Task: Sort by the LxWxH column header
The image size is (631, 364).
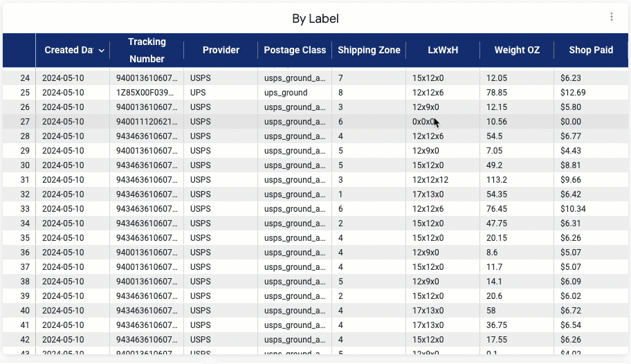Action: click(443, 51)
